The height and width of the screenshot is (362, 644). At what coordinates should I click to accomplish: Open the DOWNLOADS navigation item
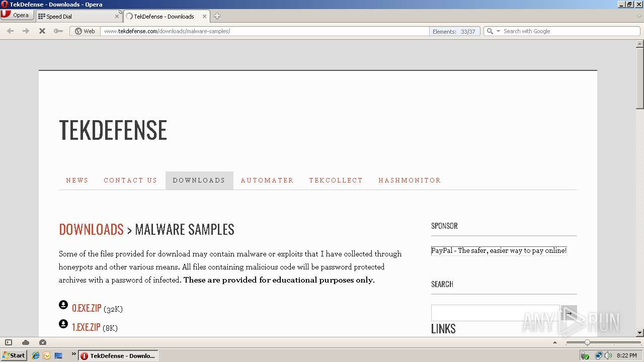(199, 180)
